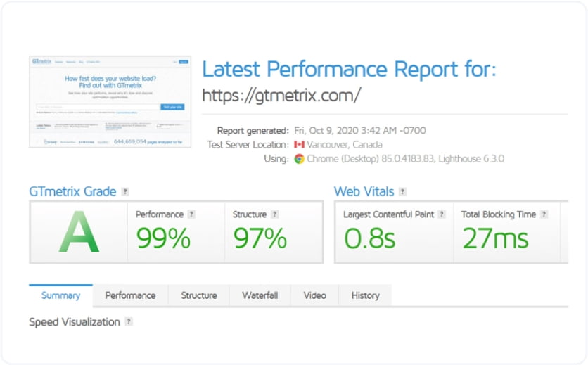Click the question mark next to Performance score
The image size is (588, 365).
[191, 214]
